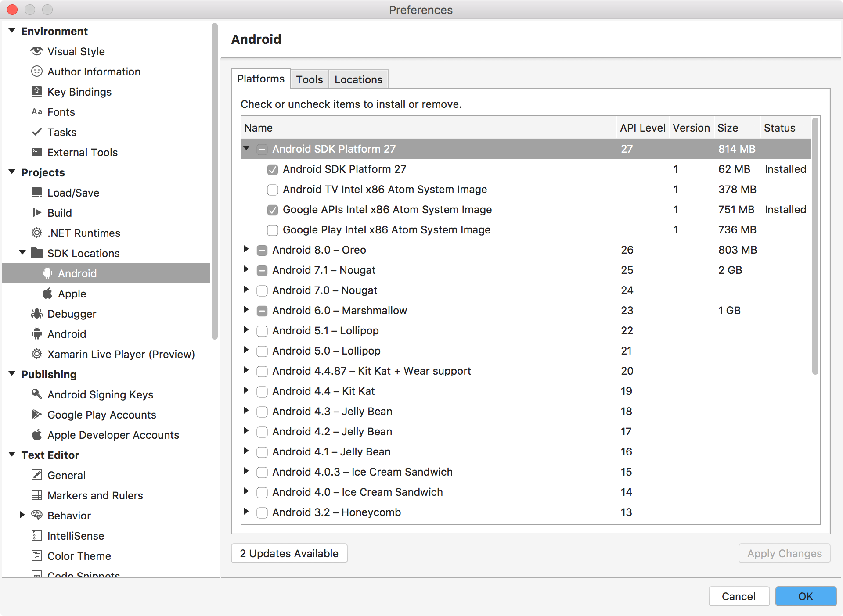The height and width of the screenshot is (616, 843).
Task: Click the Fonts 'Aa' icon
Action: pos(37,112)
